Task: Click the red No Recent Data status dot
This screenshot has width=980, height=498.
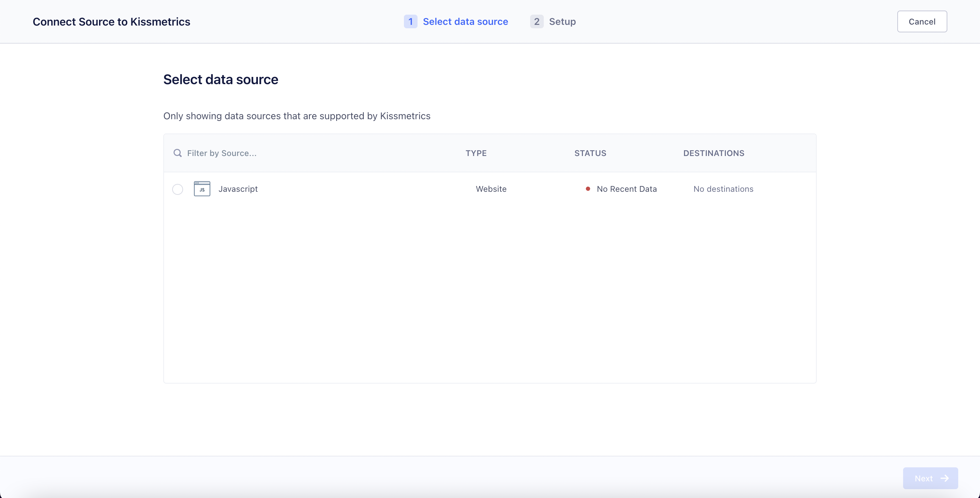Action: pyautogui.click(x=588, y=189)
